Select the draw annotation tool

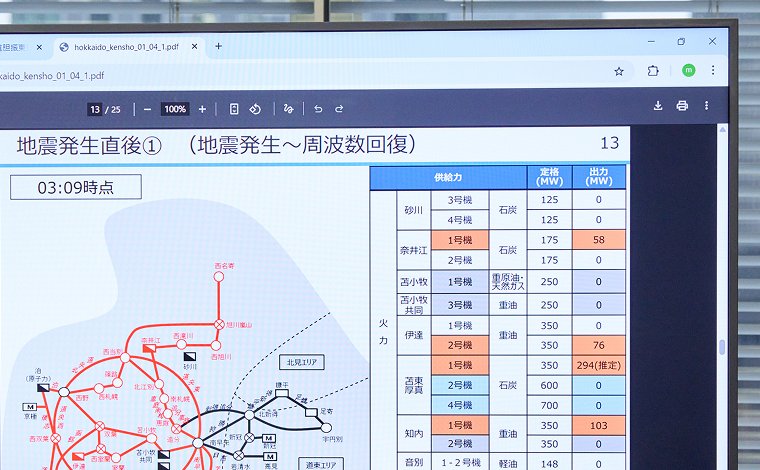[289, 109]
